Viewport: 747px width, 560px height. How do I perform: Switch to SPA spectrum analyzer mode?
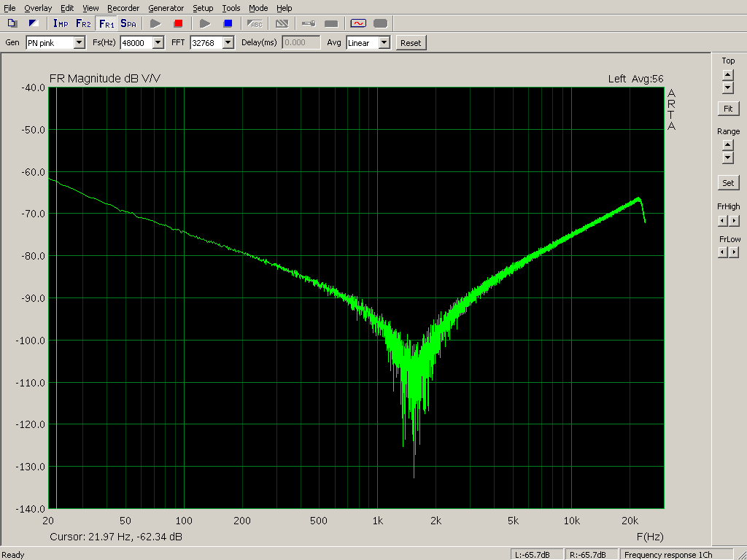coord(128,23)
